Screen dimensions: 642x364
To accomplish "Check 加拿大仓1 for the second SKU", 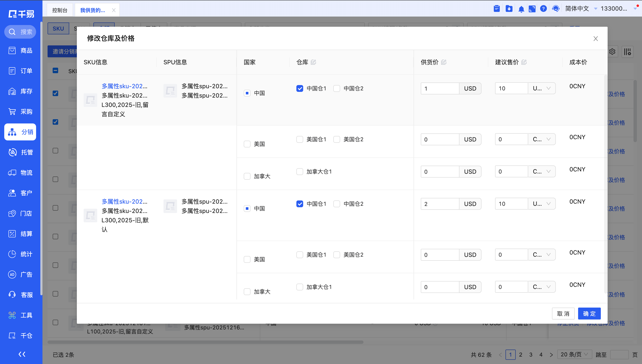I will point(300,287).
